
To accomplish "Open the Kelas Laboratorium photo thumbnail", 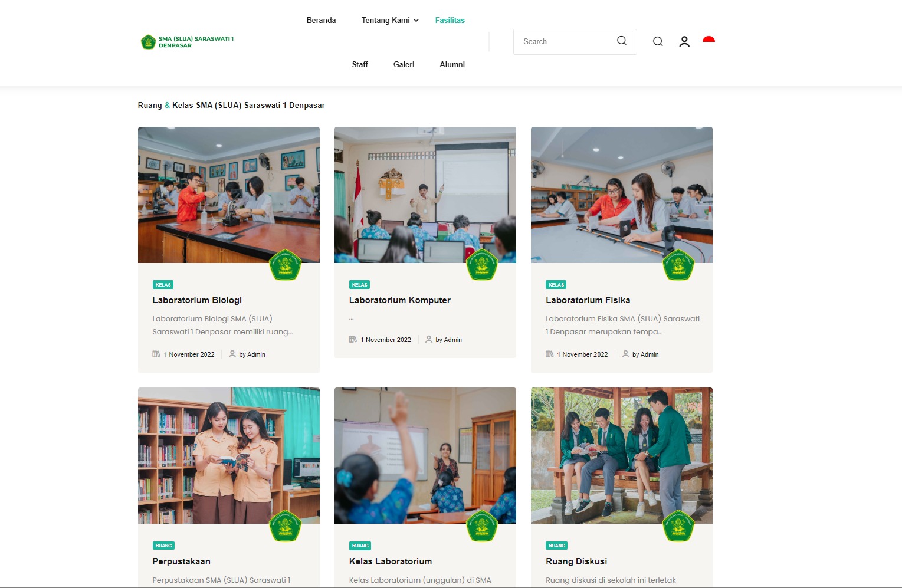I will [425, 455].
